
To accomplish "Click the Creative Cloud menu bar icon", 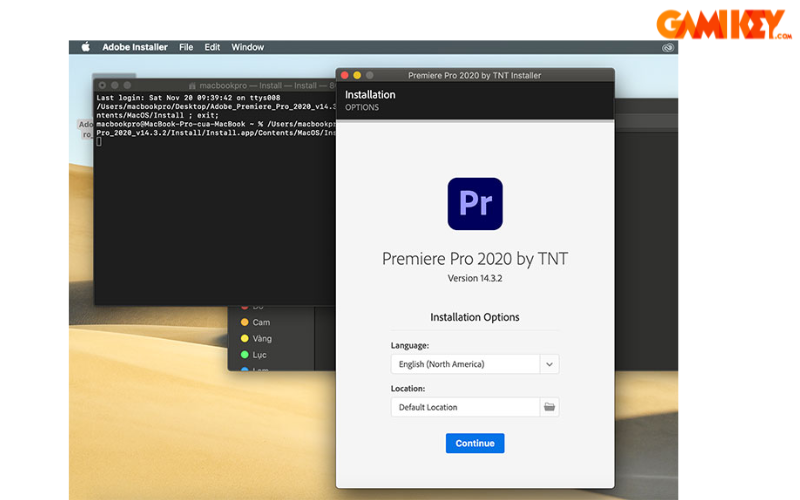I will click(x=668, y=47).
